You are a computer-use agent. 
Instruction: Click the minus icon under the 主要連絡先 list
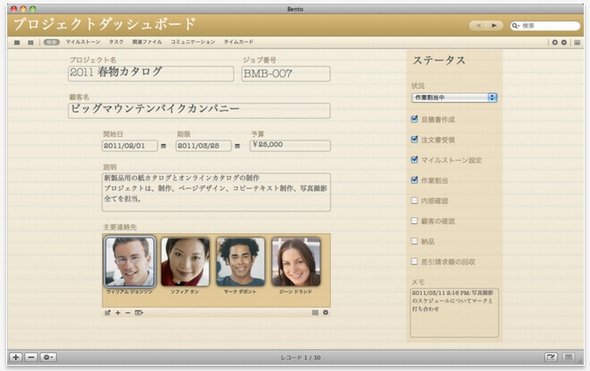click(128, 313)
